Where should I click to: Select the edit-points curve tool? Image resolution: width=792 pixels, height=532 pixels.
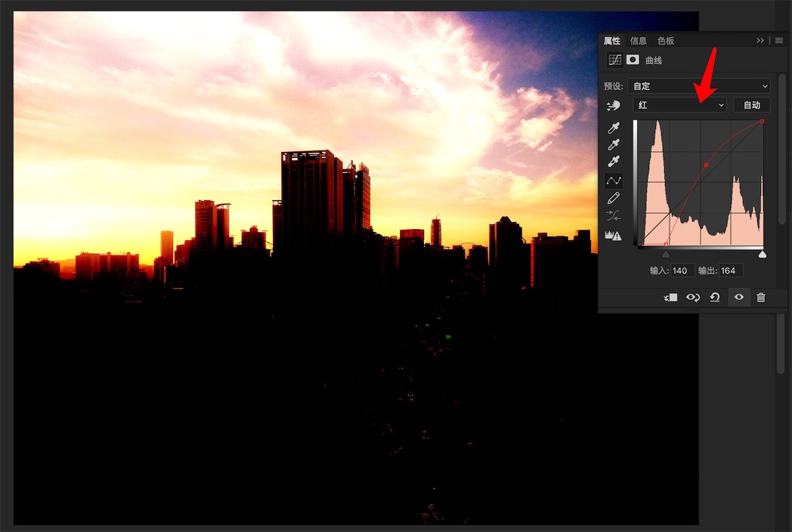click(x=614, y=181)
